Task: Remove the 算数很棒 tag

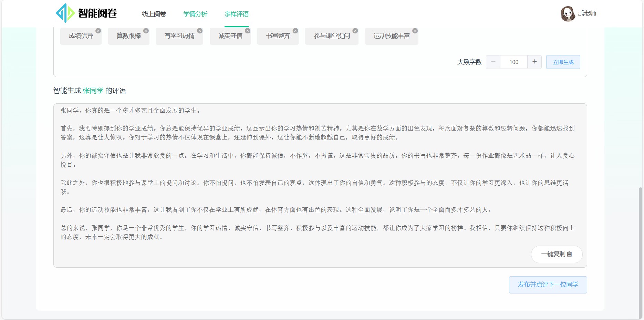Action: pos(146,30)
